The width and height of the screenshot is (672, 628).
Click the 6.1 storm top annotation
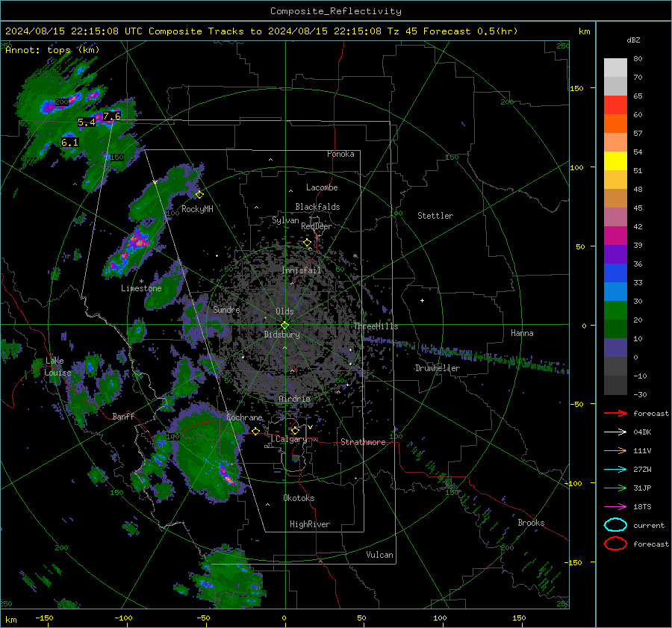70,143
